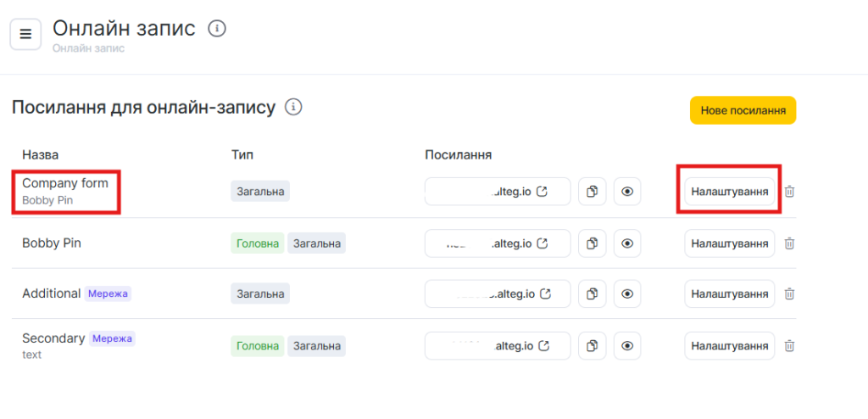Copy the Secondary row link
Viewport: 868px width, 419px height.
[x=593, y=346]
